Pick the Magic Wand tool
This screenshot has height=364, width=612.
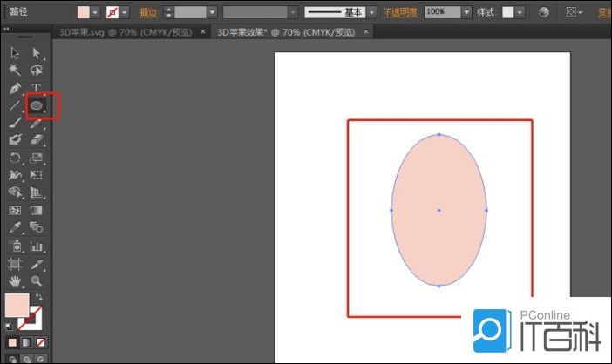(15, 71)
